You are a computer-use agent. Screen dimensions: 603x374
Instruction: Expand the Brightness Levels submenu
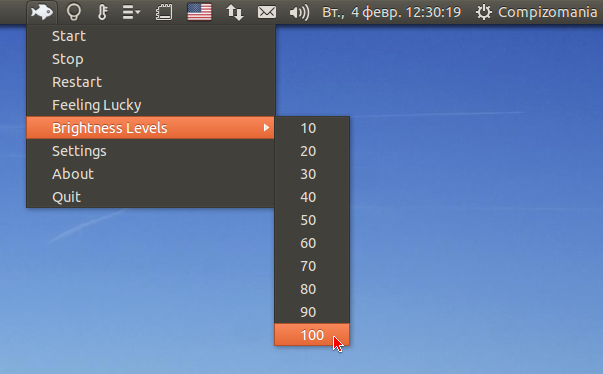tap(150, 128)
